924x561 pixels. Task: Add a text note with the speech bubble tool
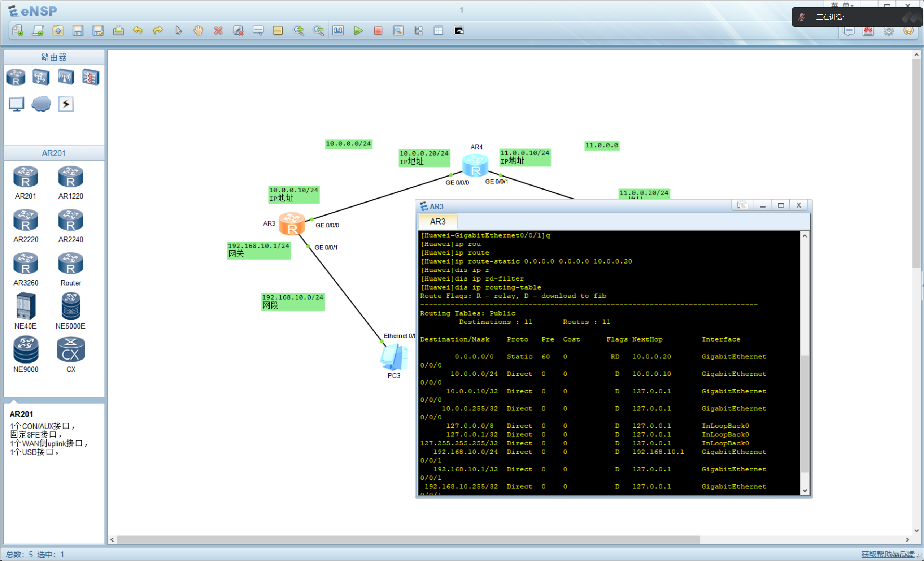[258, 30]
